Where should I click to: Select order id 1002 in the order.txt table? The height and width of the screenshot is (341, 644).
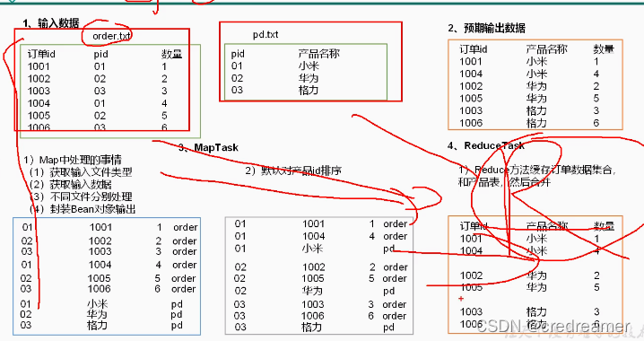(x=39, y=78)
